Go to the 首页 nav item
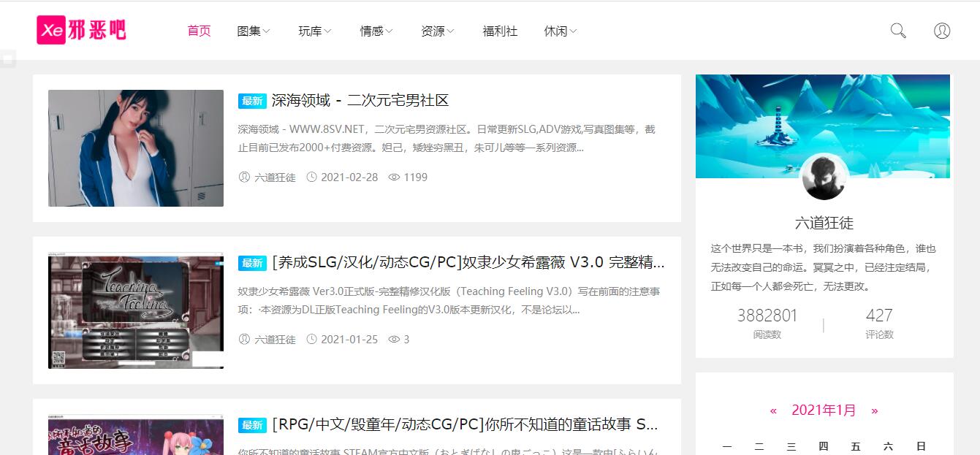 [x=199, y=31]
